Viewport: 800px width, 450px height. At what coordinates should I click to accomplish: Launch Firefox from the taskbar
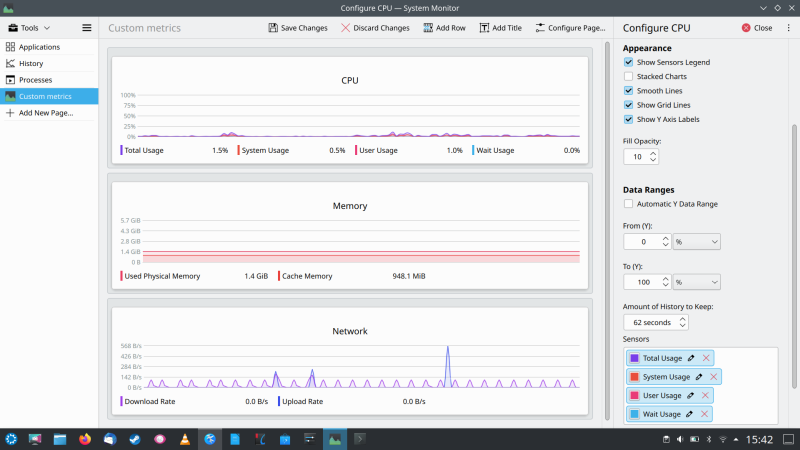[x=85, y=439]
